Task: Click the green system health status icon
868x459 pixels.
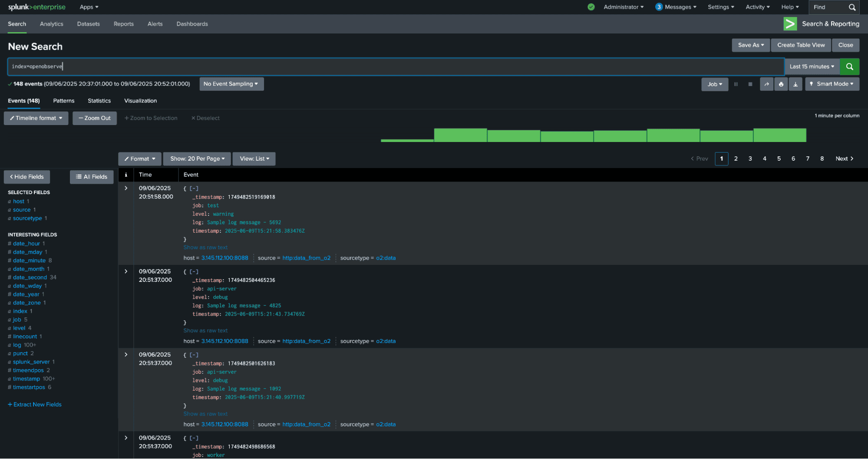Action: coord(591,7)
